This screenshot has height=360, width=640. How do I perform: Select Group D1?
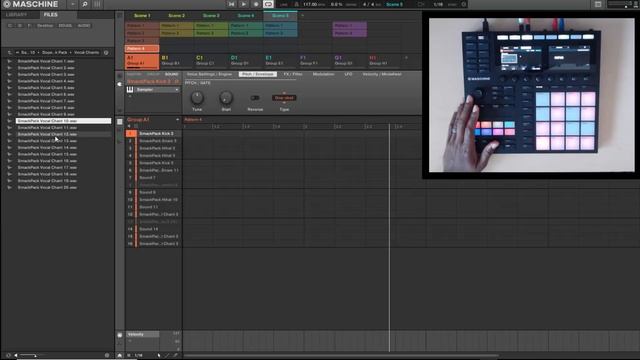pyautogui.click(x=245, y=61)
